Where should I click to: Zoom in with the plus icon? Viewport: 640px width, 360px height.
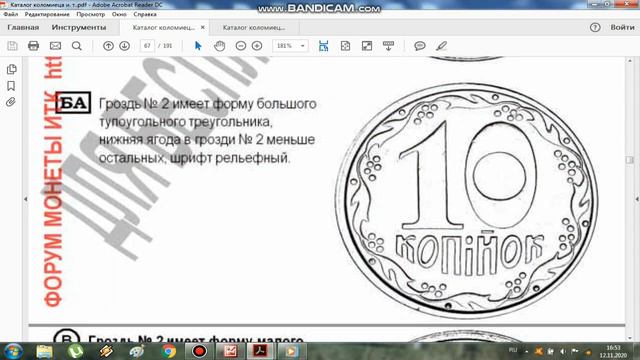[257, 46]
